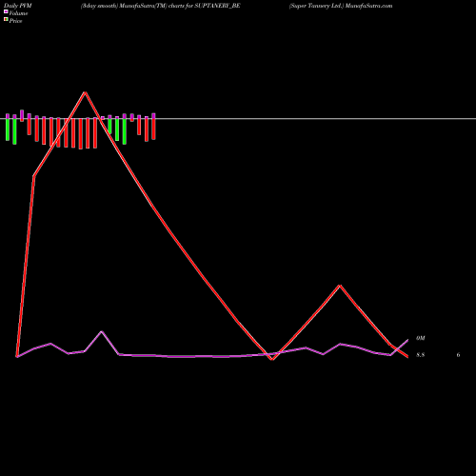This screenshot has width=476, height=476.
Task: Click the Daily PVM title text
Action: [18, 6]
